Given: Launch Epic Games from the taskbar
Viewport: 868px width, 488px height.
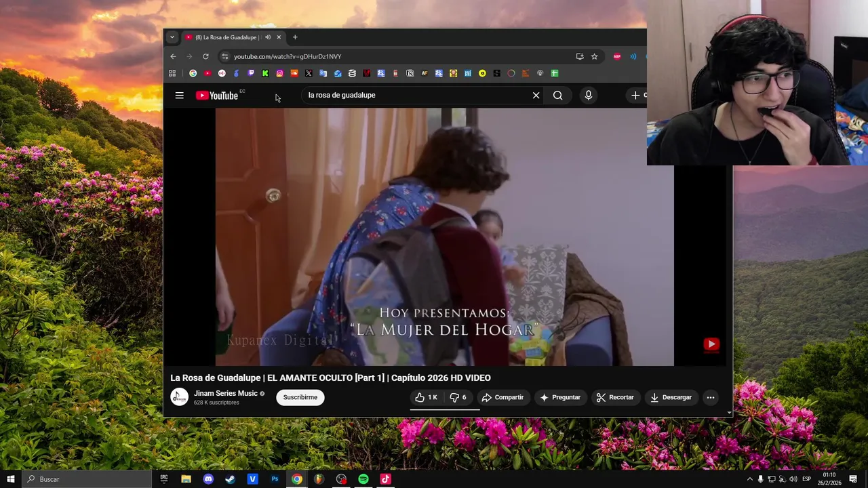Looking at the screenshot, I should tap(163, 479).
